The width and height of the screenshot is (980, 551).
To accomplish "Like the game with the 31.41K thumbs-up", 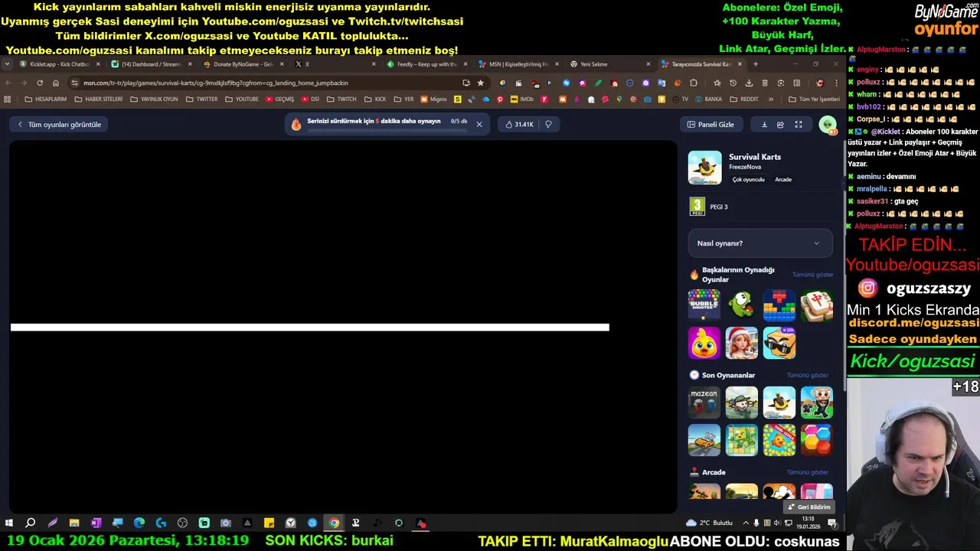I will pyautogui.click(x=519, y=124).
